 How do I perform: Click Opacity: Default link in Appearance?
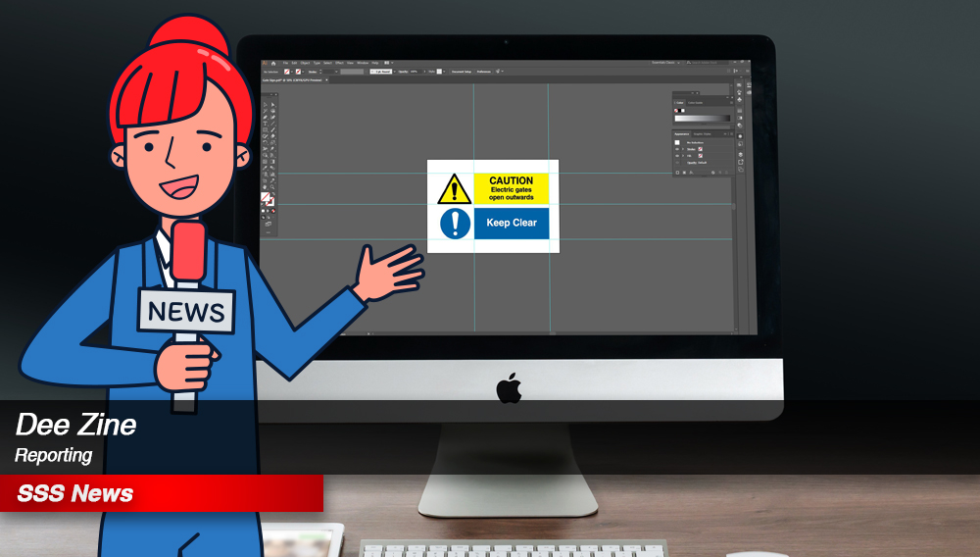click(697, 163)
